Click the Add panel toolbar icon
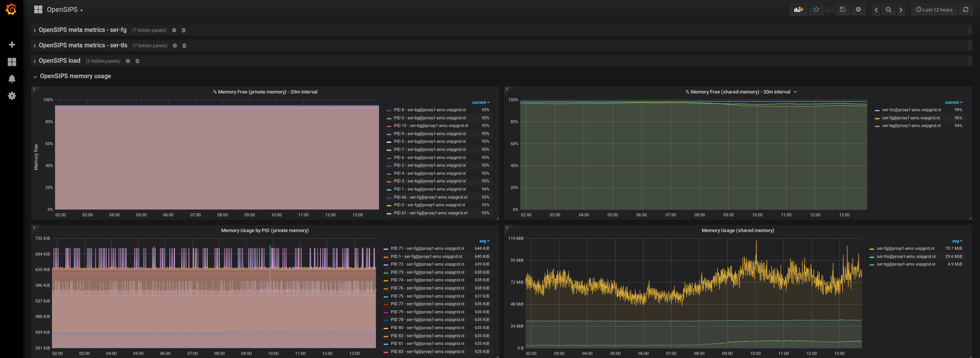This screenshot has width=980, height=358. click(x=798, y=10)
